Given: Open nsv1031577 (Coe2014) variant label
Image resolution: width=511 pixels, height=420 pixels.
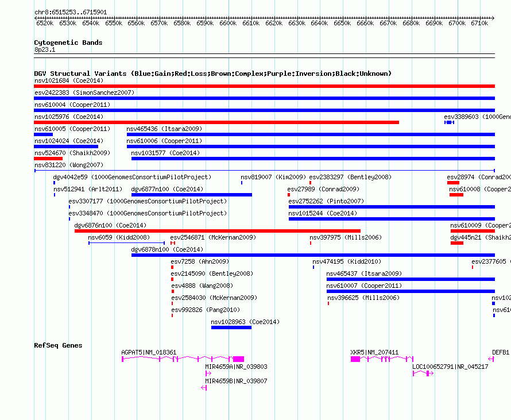Looking at the screenshot, I should (x=165, y=153).
